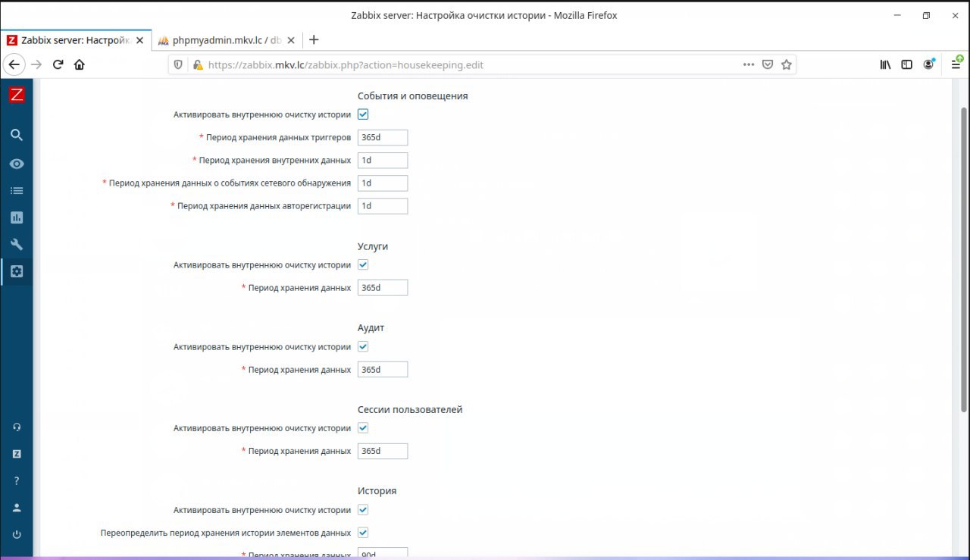
Task: Click the browser forward arrow
Action: pyautogui.click(x=36, y=65)
